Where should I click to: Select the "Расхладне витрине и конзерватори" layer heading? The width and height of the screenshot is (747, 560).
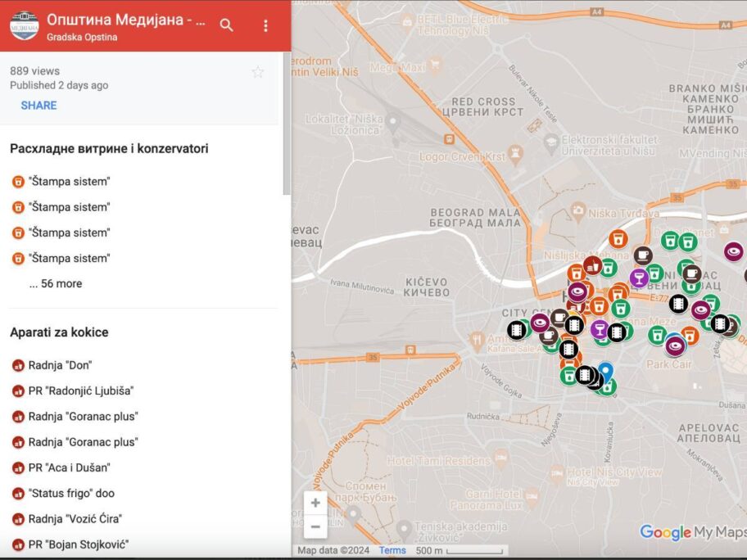tap(108, 148)
